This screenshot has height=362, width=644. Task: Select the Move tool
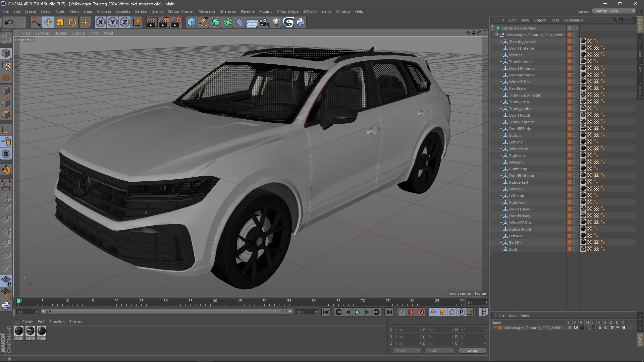point(48,22)
